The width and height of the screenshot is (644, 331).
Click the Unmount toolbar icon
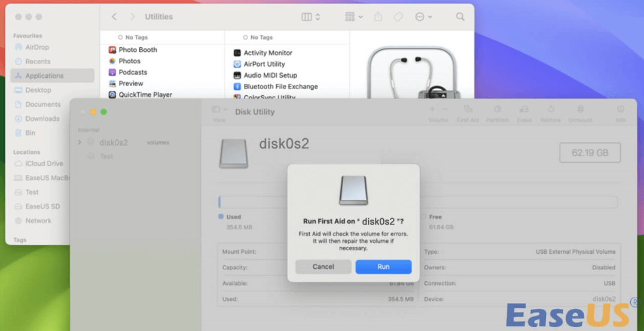pyautogui.click(x=580, y=110)
